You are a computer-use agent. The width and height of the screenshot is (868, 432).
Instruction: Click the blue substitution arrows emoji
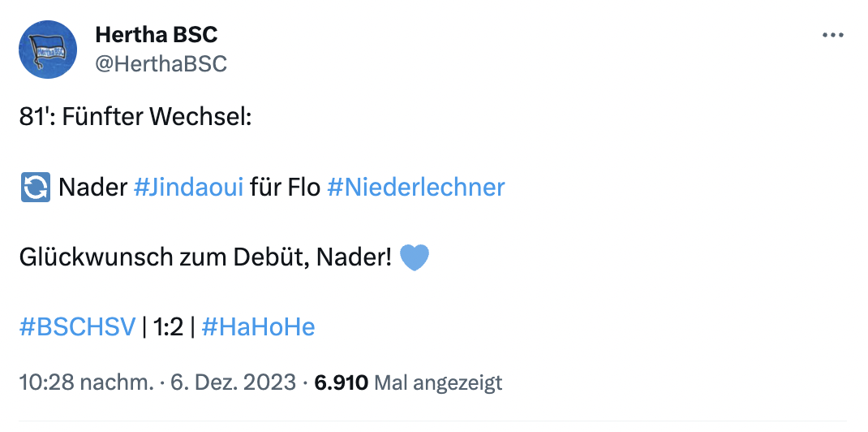35,188
